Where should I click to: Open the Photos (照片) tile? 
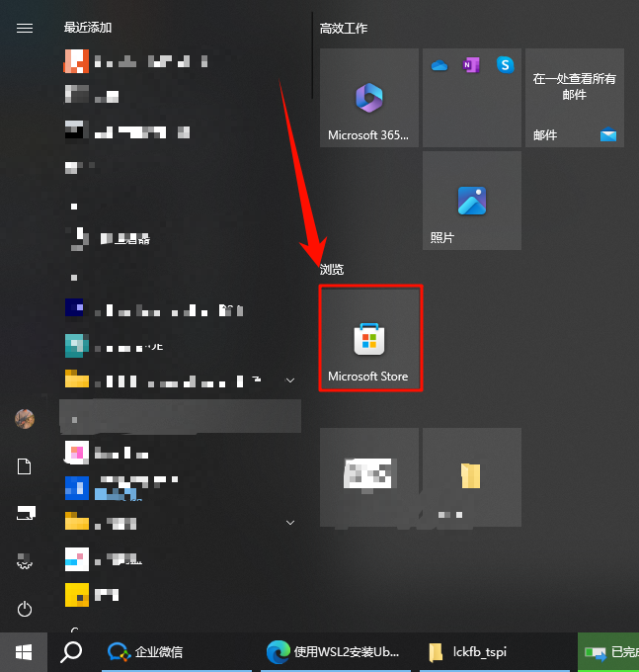(472, 201)
